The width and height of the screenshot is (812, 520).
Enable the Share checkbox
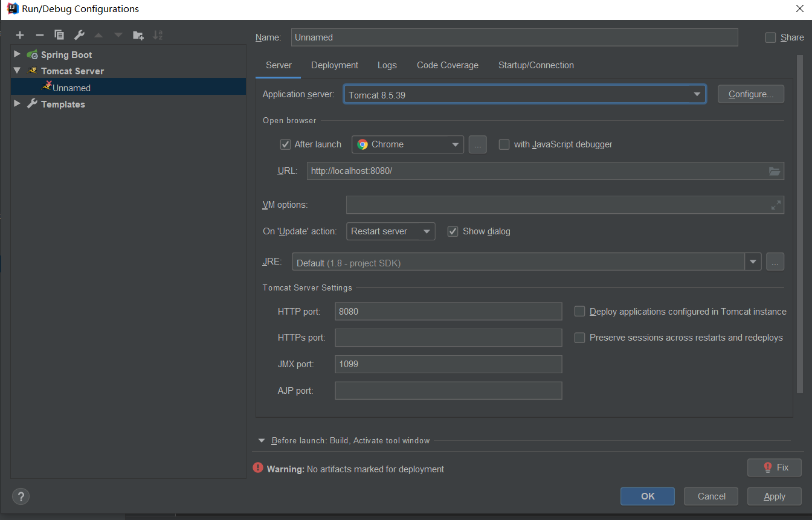coord(770,37)
